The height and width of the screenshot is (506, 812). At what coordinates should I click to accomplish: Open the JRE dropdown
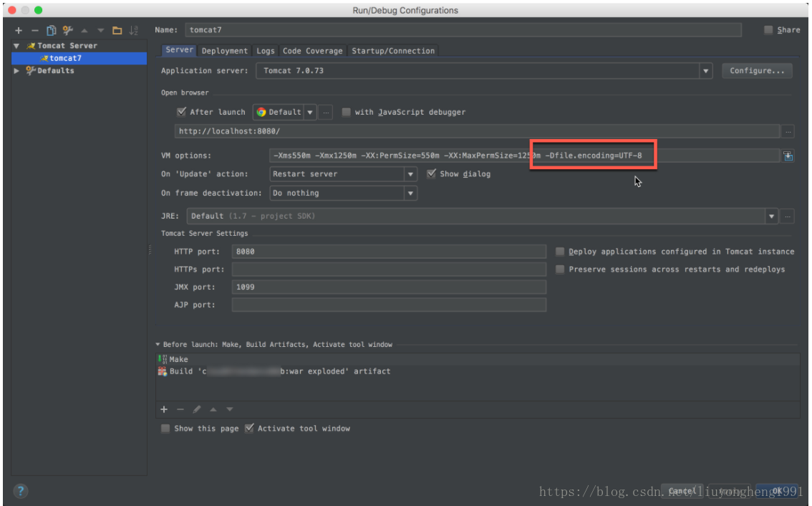pyautogui.click(x=483, y=216)
